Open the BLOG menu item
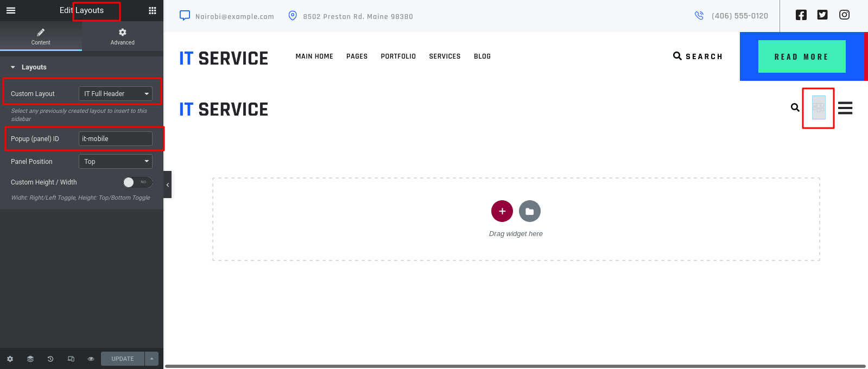Screen dimensions: 868x369 click(482, 56)
